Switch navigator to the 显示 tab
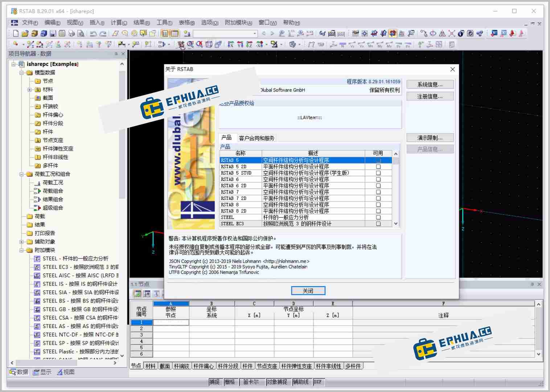This screenshot has width=550, height=392. pos(42,372)
